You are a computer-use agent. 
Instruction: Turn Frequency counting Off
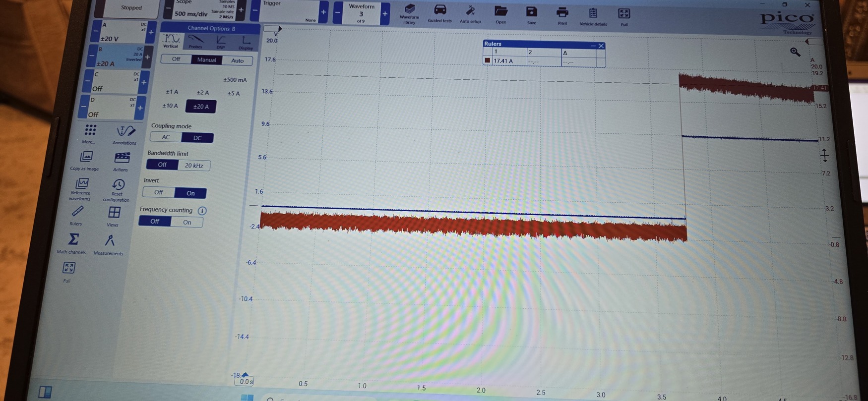pyautogui.click(x=155, y=221)
